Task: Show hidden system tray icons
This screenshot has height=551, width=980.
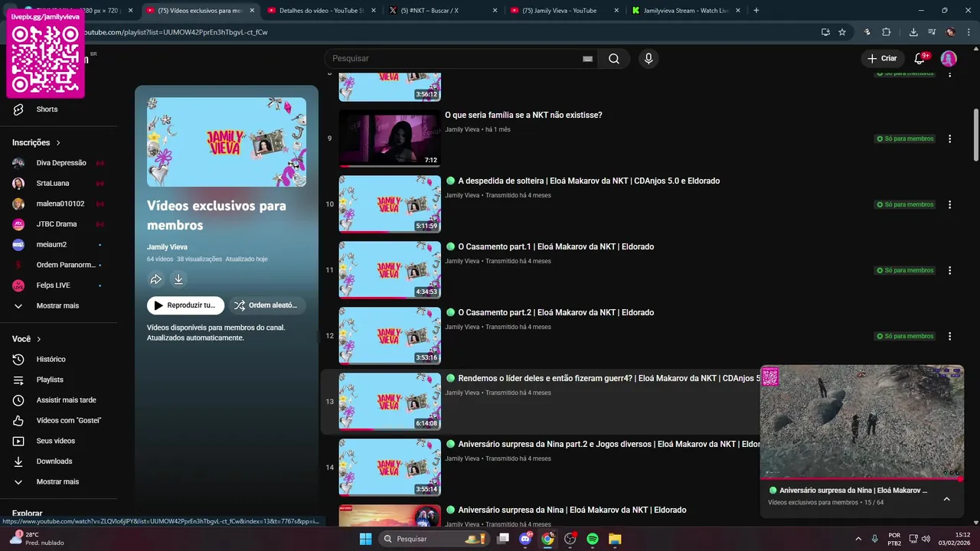Action: 857,539
